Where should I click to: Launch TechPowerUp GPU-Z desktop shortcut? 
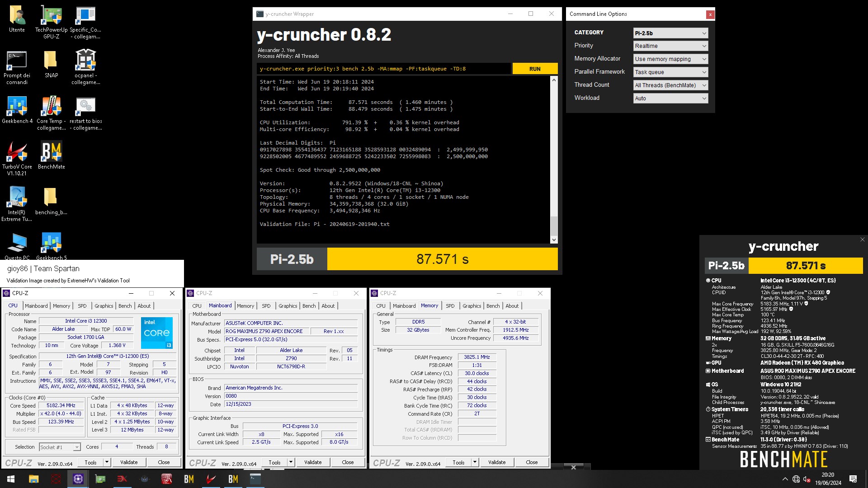(52, 22)
